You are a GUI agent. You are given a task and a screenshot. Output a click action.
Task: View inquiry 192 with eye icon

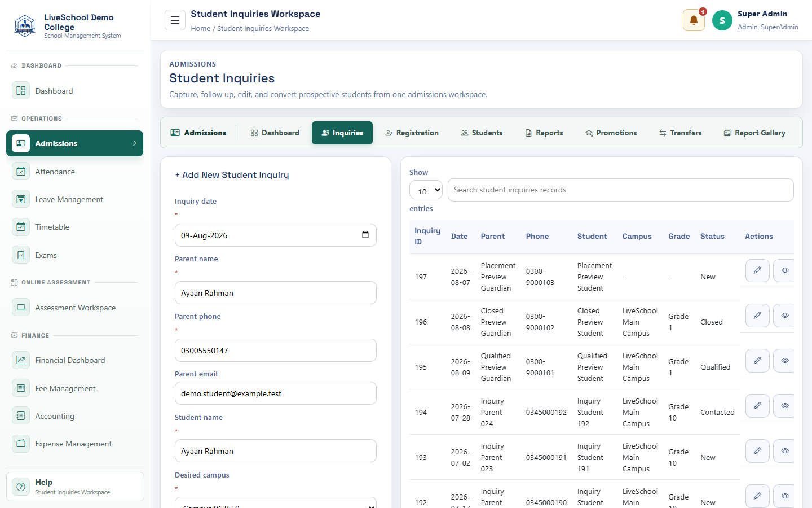click(784, 496)
